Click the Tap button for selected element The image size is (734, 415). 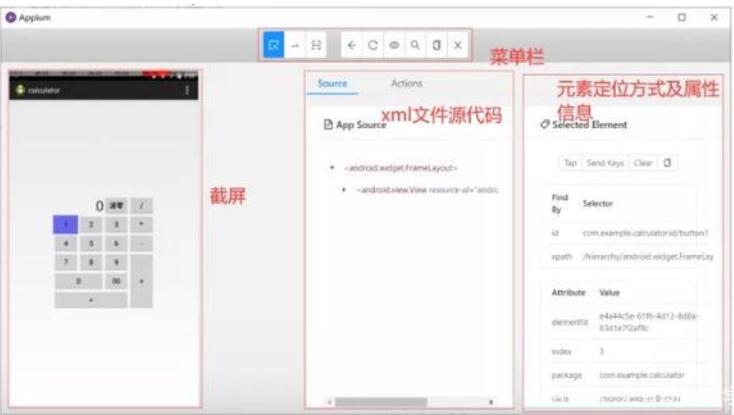click(570, 163)
